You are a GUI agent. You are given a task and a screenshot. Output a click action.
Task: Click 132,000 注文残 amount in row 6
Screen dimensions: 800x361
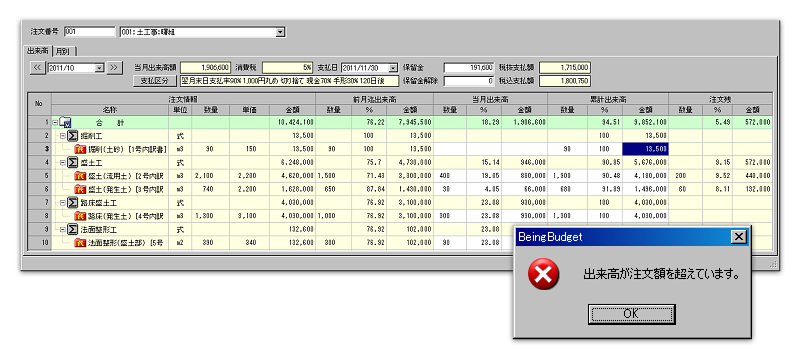tap(753, 189)
